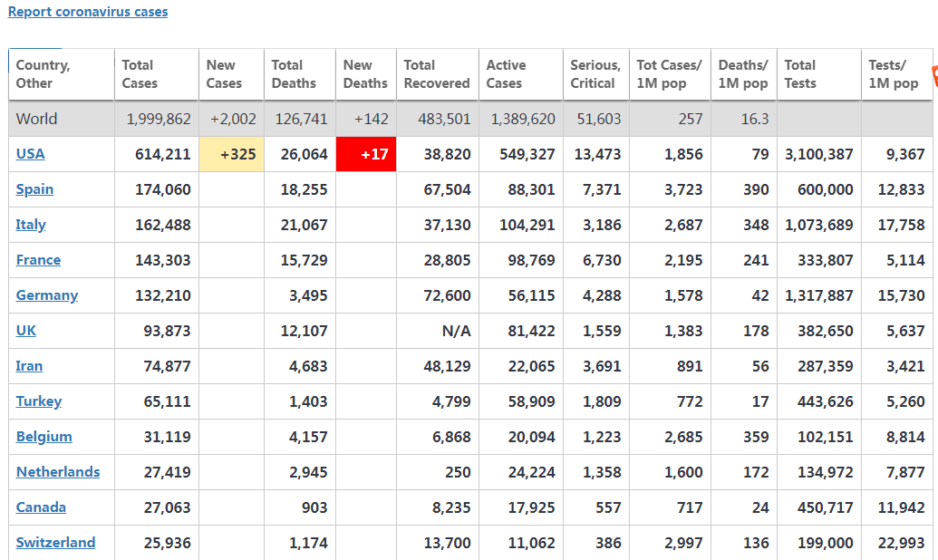
Task: Select Spain deaths per million 390
Action: (x=743, y=189)
